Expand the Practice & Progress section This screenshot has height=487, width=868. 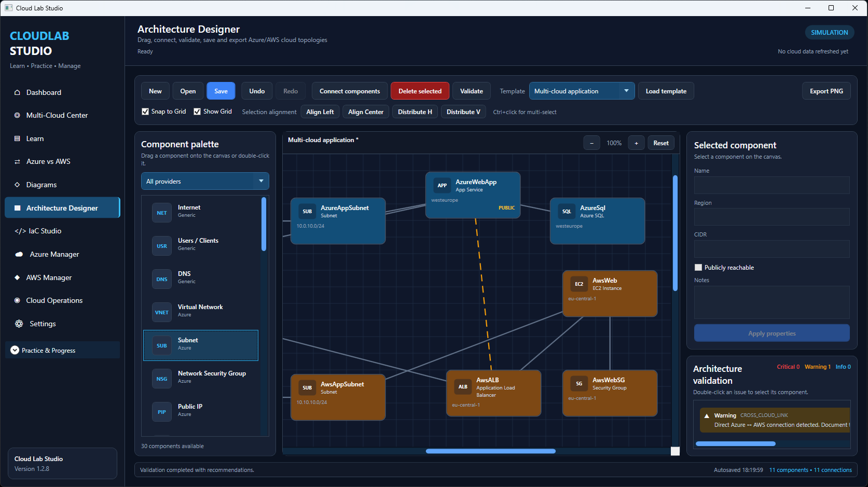(x=62, y=350)
